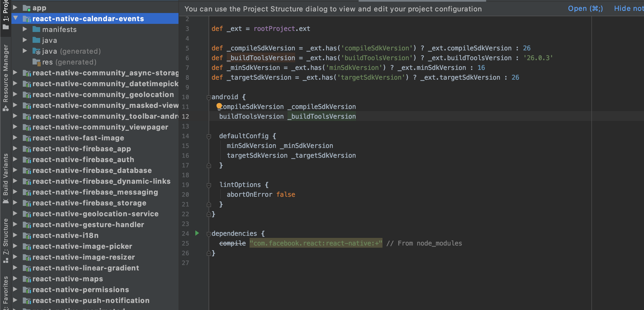Select react-native-gesture-handler in project tree

click(88, 224)
